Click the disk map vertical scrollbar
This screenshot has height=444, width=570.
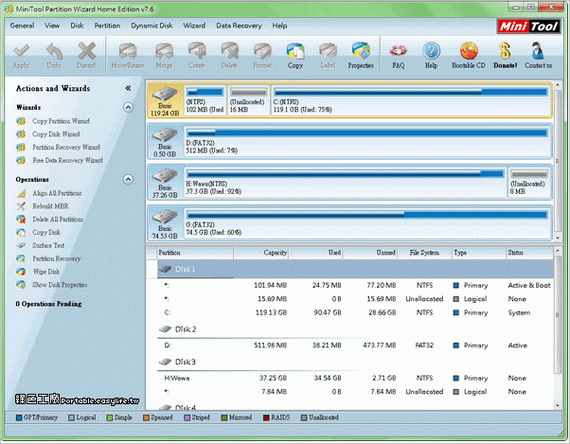(x=558, y=161)
